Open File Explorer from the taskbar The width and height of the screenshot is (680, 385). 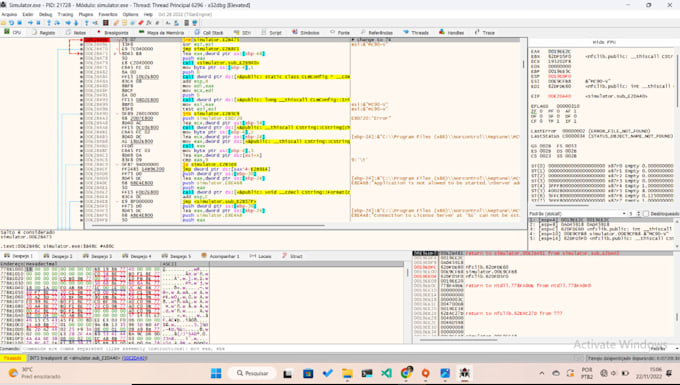click(347, 373)
